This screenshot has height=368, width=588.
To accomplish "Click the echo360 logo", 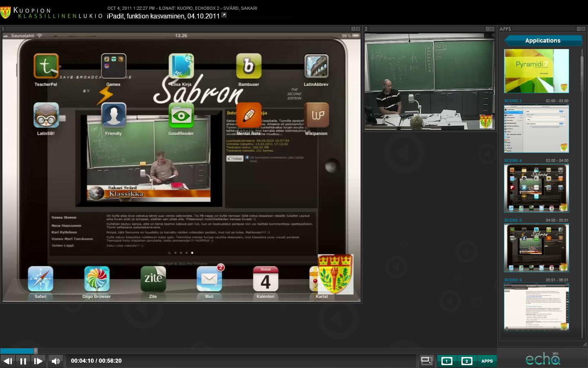I will click(543, 359).
